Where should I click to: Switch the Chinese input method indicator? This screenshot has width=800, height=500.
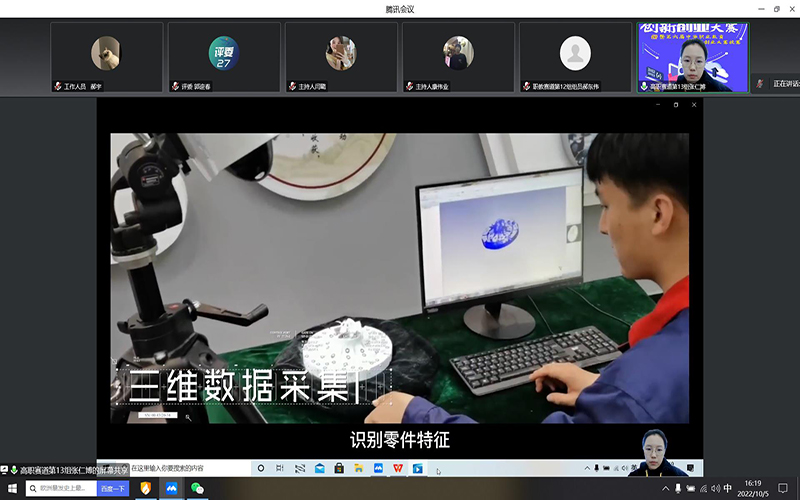[726, 488]
